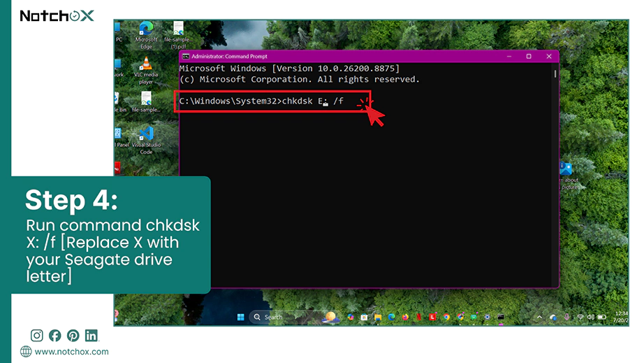Click the Microsoft Windows version text line
Viewport: 644px width, 363px height.
pos(289,69)
